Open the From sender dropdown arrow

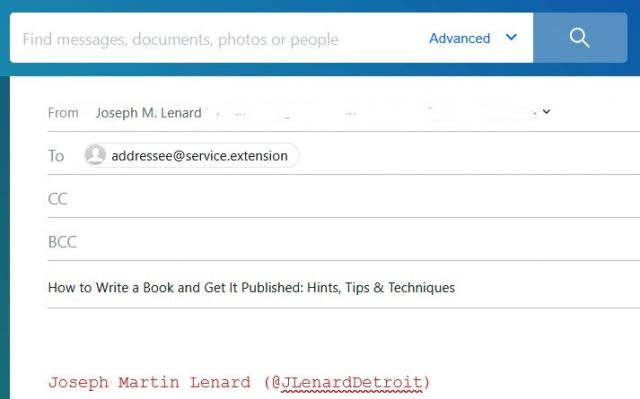click(546, 111)
